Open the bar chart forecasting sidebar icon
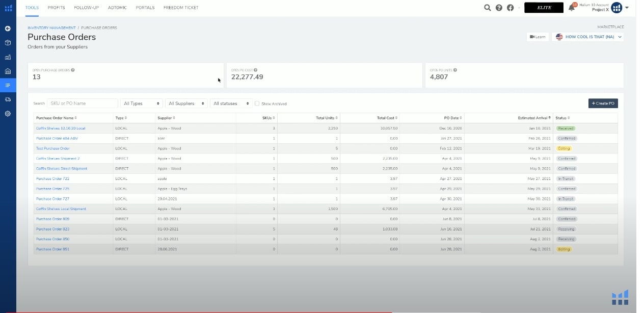 pyautogui.click(x=8, y=57)
